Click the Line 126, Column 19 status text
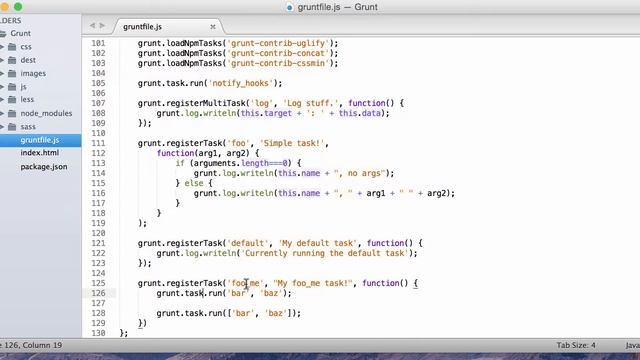Screen dimensions: 640x360 (x=31, y=345)
